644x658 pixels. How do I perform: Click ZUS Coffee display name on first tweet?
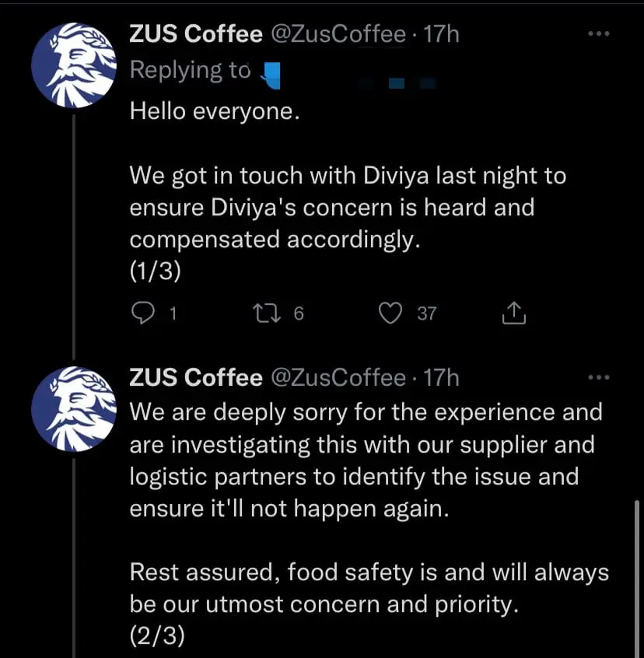click(x=196, y=34)
